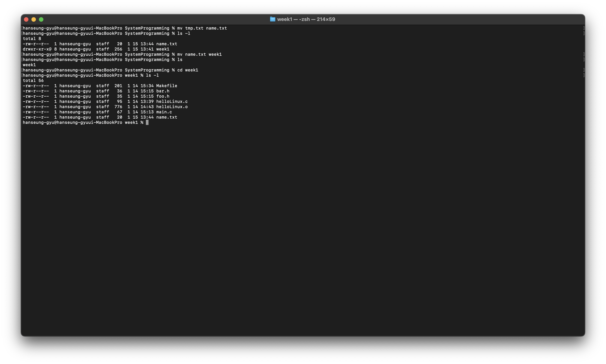The width and height of the screenshot is (606, 364).
Task: Click the helloLinux.c filename
Action: [x=172, y=102]
